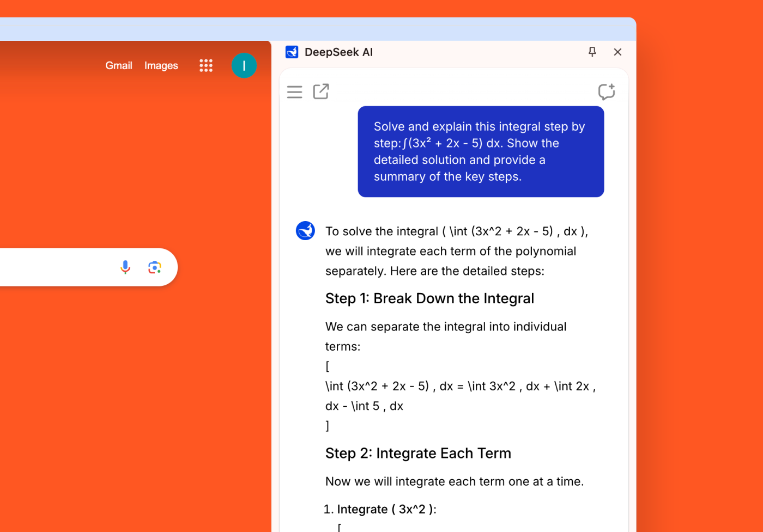Pin the DeepSeek AI side panel
Viewport: 763px width, 532px height.
(x=592, y=52)
